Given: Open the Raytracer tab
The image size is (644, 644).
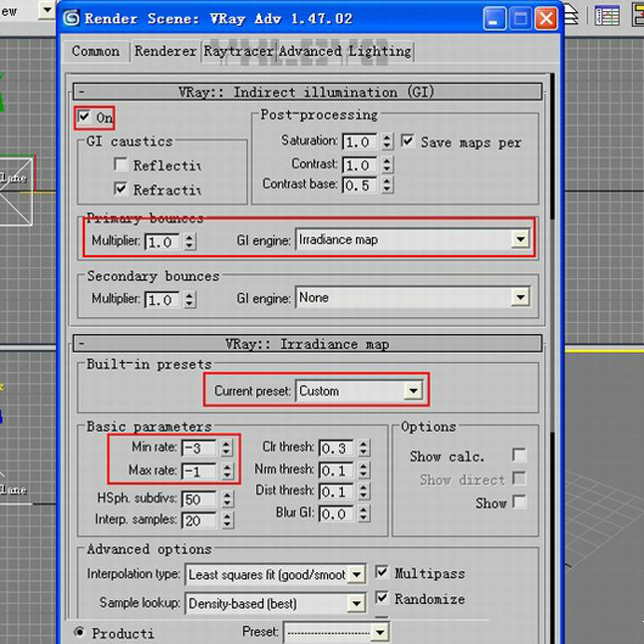Looking at the screenshot, I should [238, 51].
